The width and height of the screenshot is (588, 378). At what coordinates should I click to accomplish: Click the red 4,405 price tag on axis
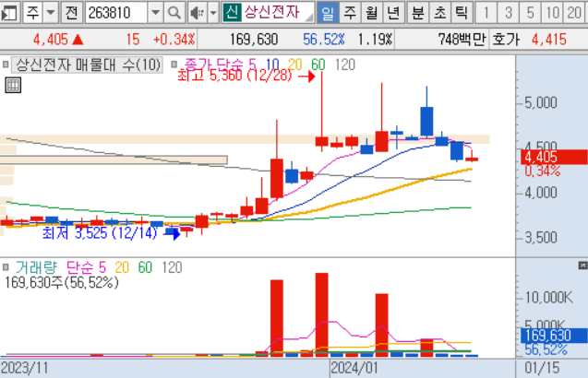click(x=554, y=157)
